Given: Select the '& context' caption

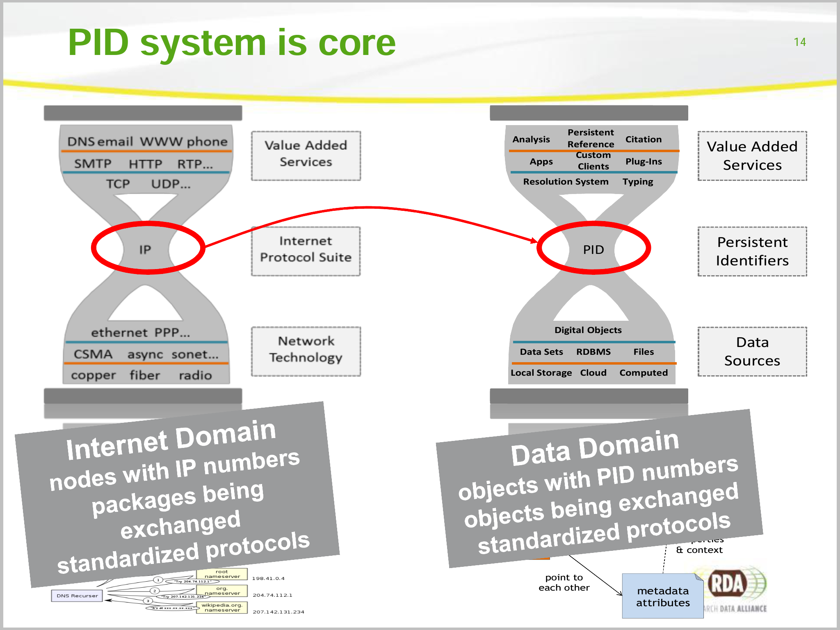Looking at the screenshot, I should (699, 550).
